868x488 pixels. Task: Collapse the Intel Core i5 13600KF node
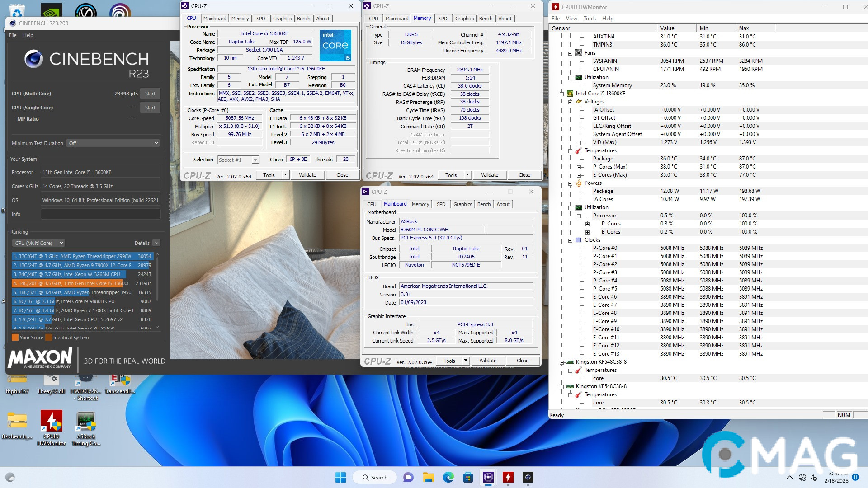562,94
